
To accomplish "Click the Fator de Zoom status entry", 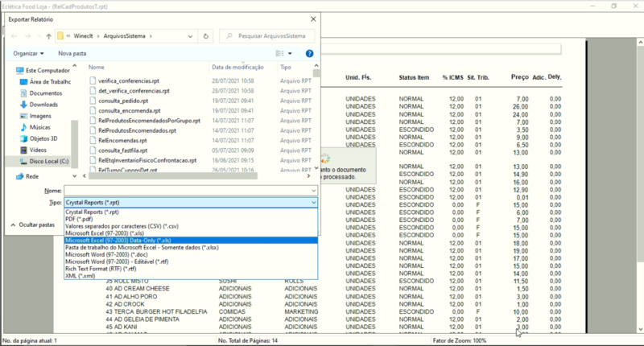I will (460, 340).
